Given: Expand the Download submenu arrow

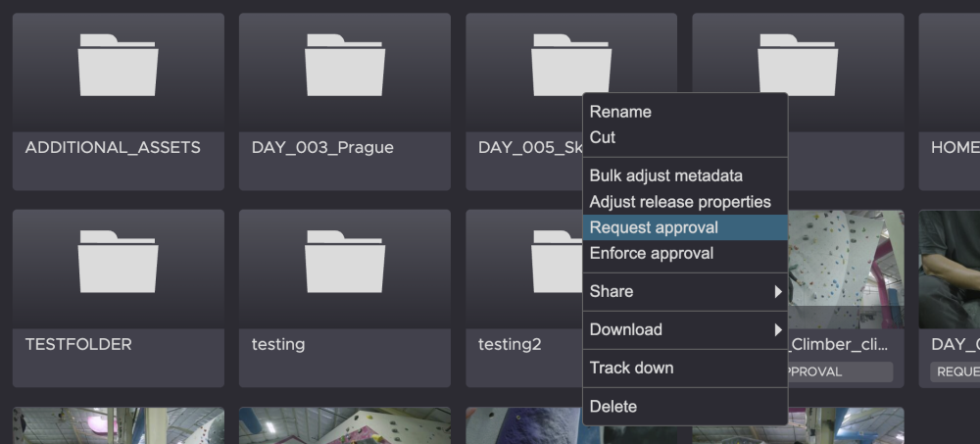Looking at the screenshot, I should 778,329.
